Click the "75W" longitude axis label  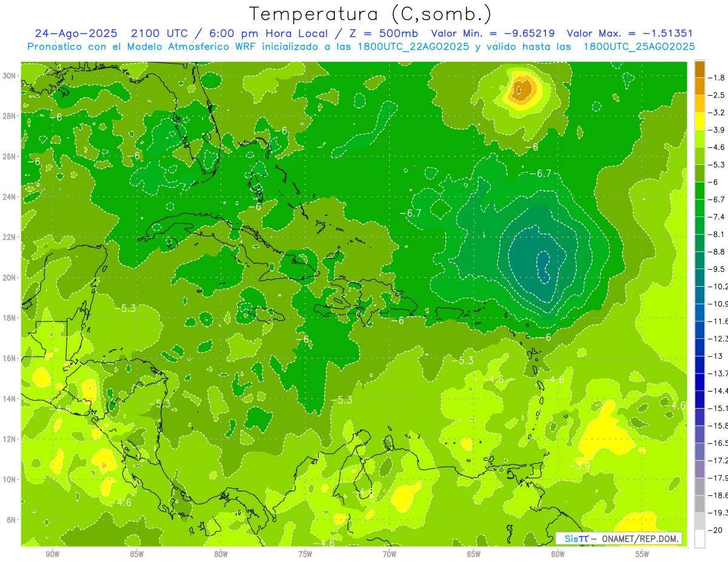[305, 554]
